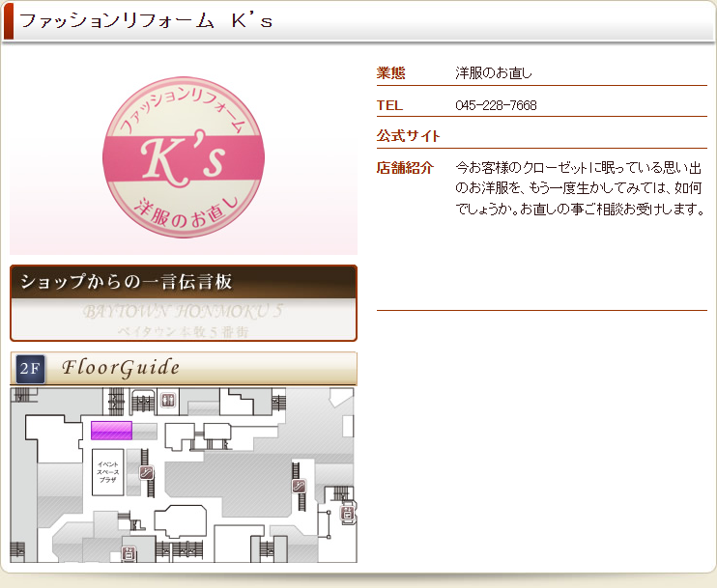Click the イベントスペースプラザ area on map
Image resolution: width=717 pixels, height=588 pixels.
pos(108,471)
